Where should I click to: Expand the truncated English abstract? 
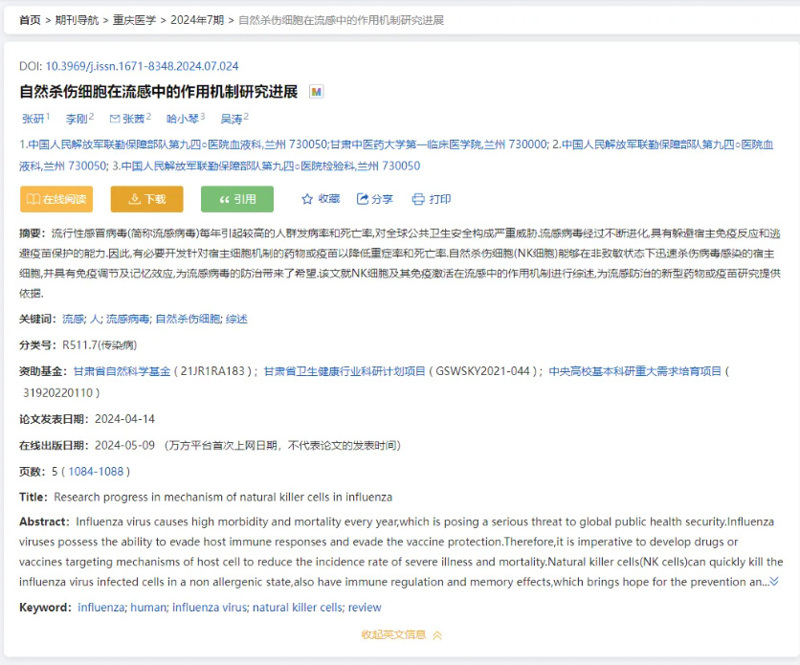coord(773,581)
